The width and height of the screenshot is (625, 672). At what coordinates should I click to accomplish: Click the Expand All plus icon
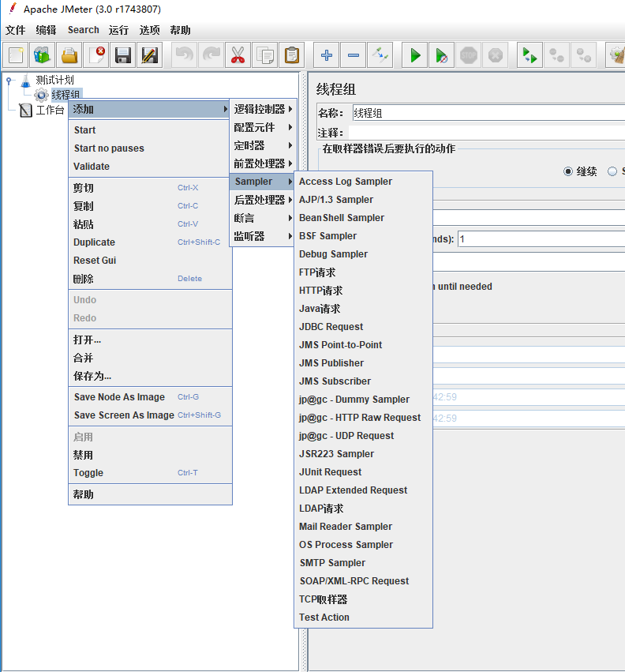click(327, 55)
